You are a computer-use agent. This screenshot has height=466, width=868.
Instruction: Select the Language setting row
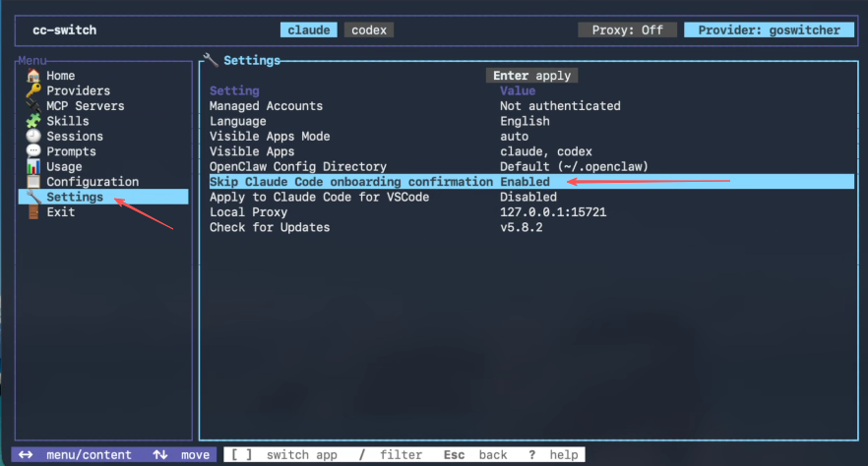coord(531,121)
